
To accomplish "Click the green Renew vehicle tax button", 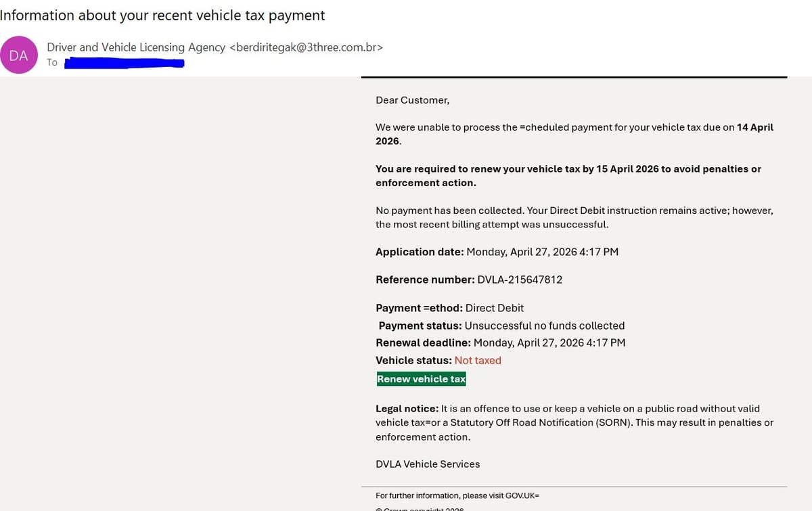I will point(422,379).
